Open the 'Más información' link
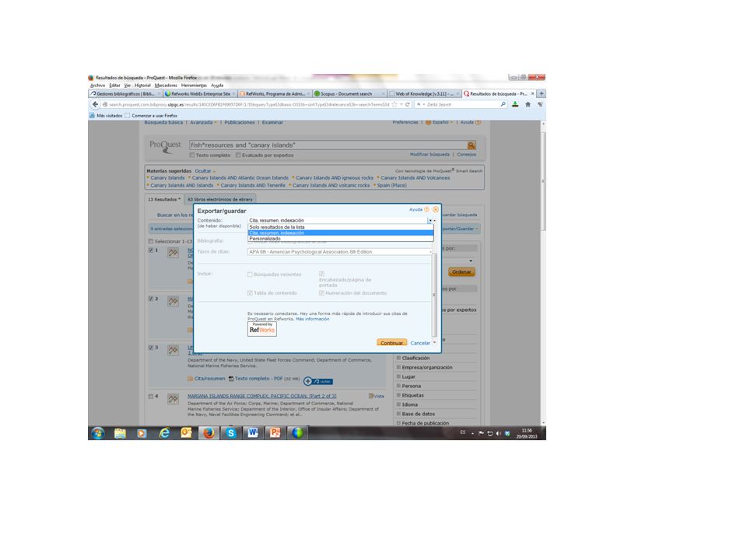The width and height of the screenshot is (747, 560). point(313,319)
